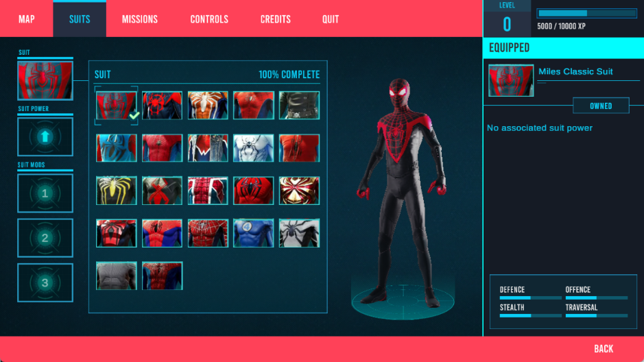Click the Owned button
The height and width of the screenshot is (362, 644).
coord(601,106)
